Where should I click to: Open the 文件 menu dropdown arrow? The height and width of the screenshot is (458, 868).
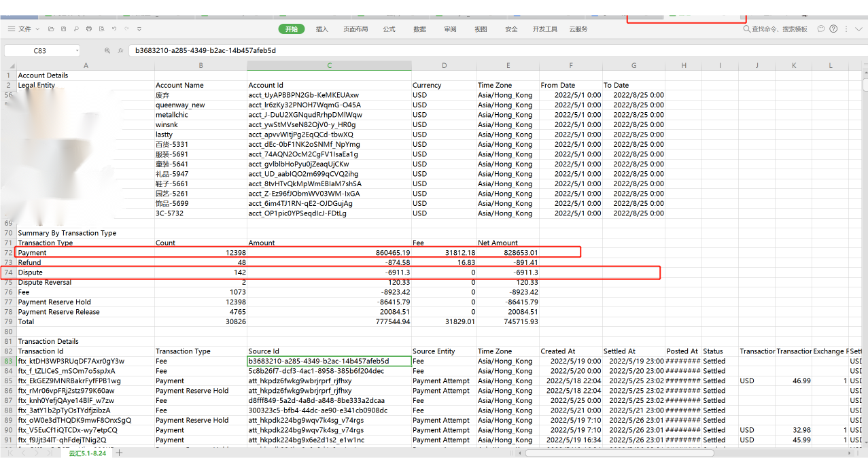(x=37, y=29)
